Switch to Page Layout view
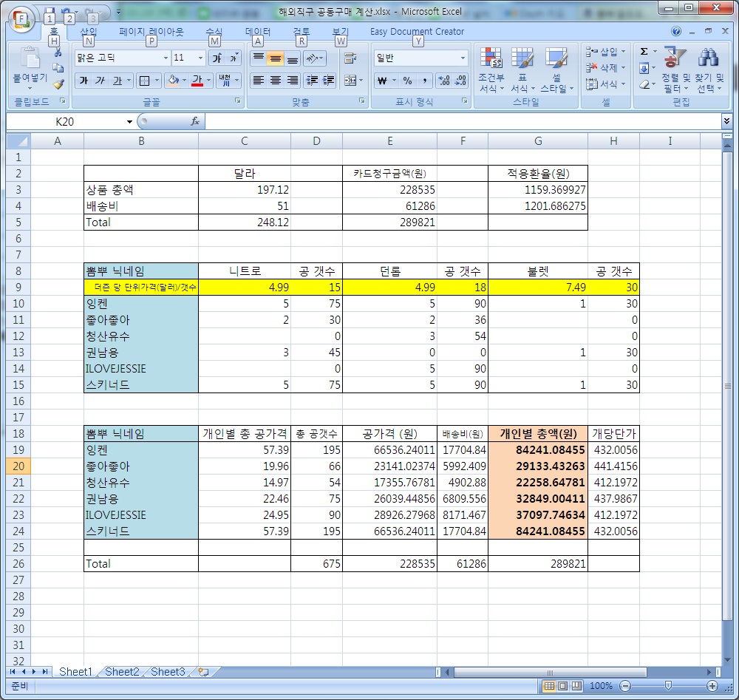The height and width of the screenshot is (700, 739). click(565, 686)
